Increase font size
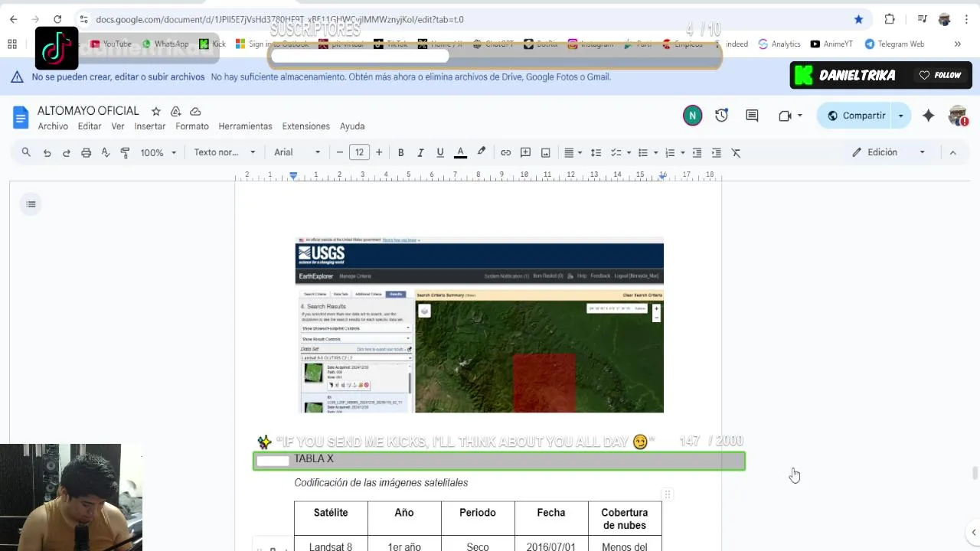This screenshot has height=551, width=980. point(378,152)
